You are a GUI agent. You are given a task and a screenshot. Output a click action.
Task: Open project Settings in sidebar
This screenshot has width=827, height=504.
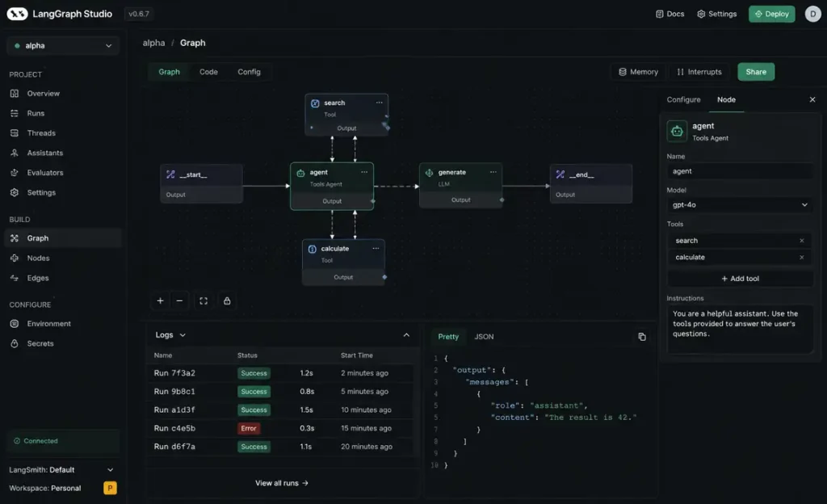pyautogui.click(x=41, y=192)
